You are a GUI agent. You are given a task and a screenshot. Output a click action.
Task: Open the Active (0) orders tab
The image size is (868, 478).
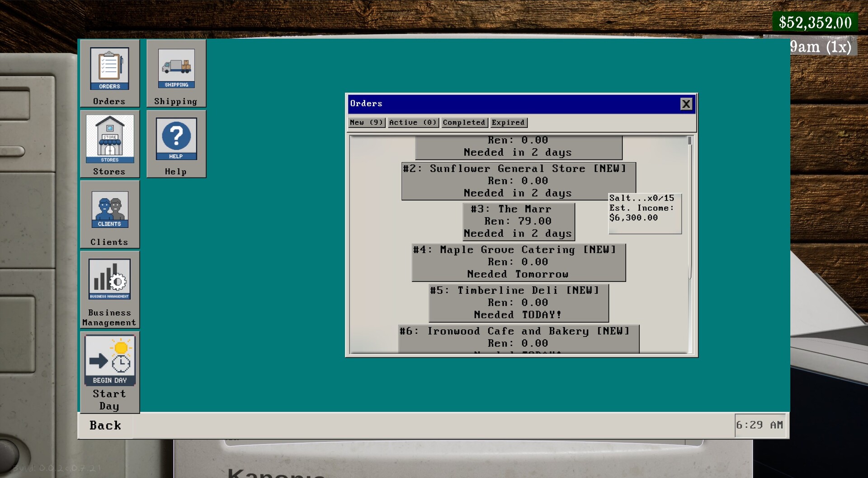coord(412,122)
